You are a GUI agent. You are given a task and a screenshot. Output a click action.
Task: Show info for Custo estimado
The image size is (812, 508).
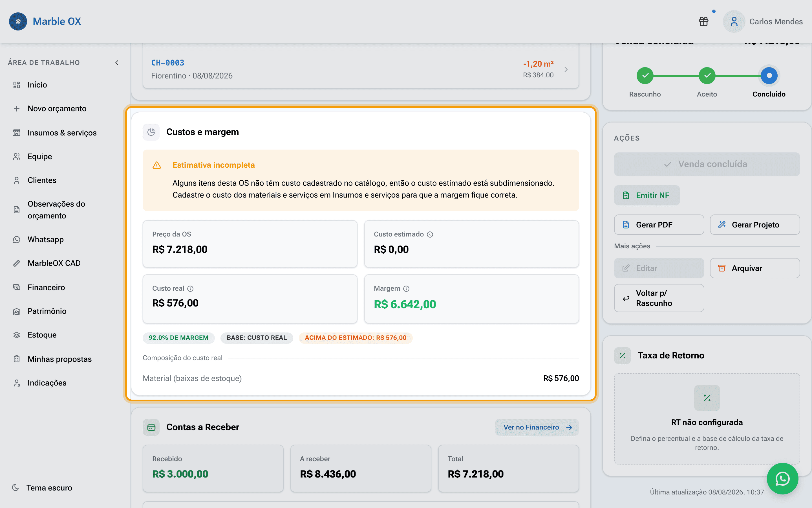click(430, 235)
